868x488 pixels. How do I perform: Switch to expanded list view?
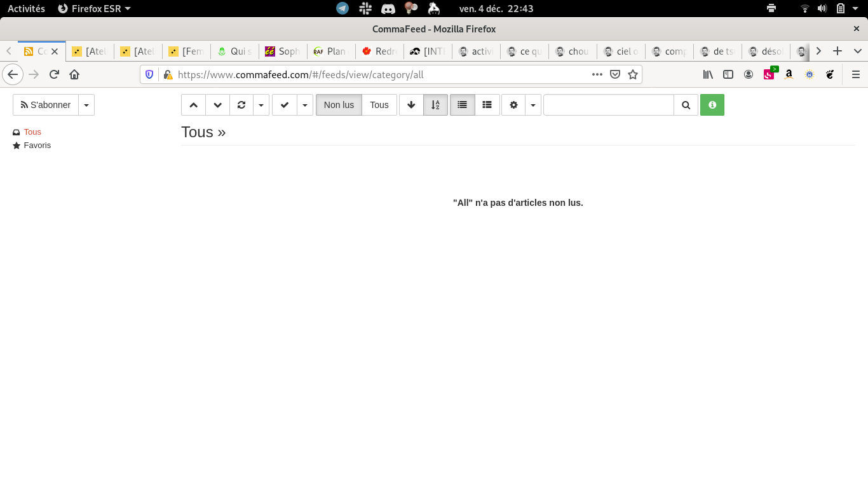[x=487, y=105]
